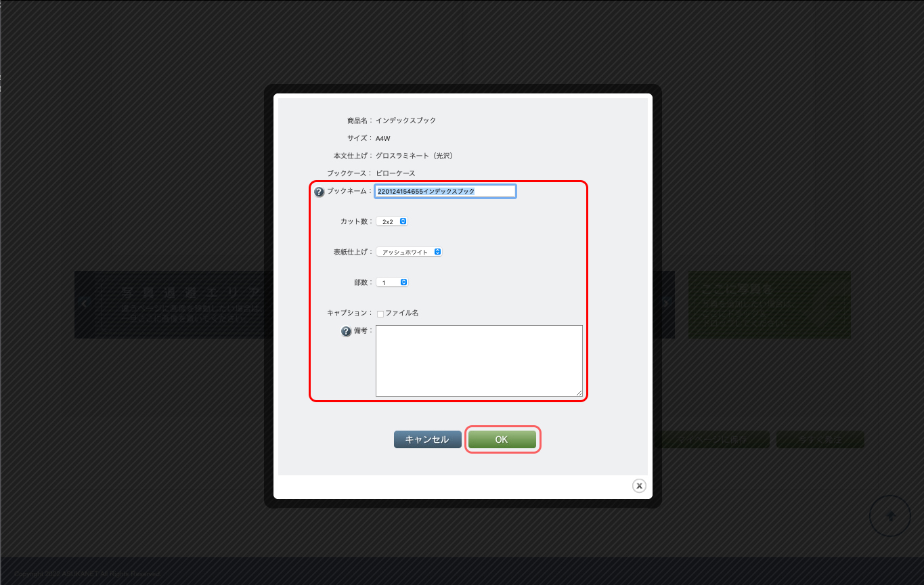Click the "ブックケース" label
Screen dimensions: 924x585
[348, 173]
